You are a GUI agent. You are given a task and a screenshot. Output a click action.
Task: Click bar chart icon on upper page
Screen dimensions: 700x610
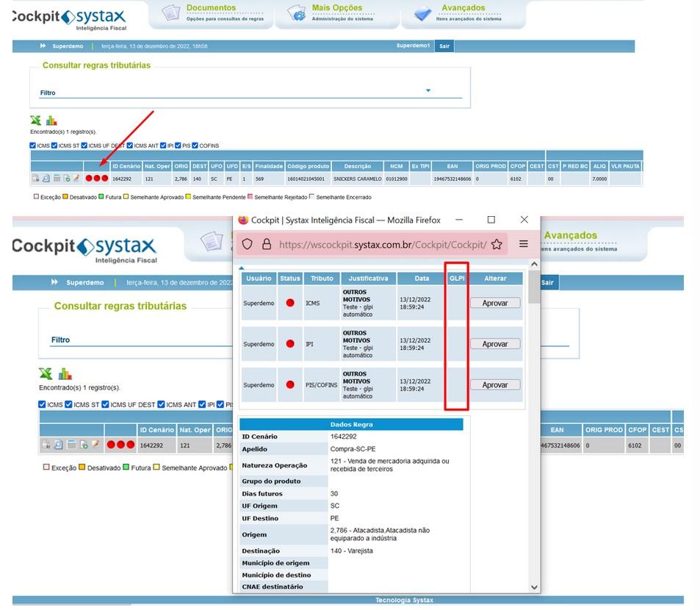51,120
